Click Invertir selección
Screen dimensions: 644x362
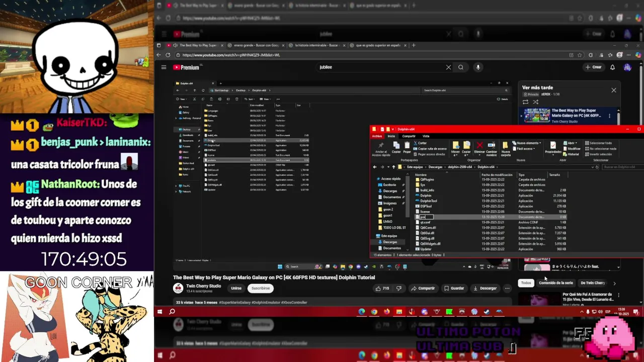coord(598,154)
